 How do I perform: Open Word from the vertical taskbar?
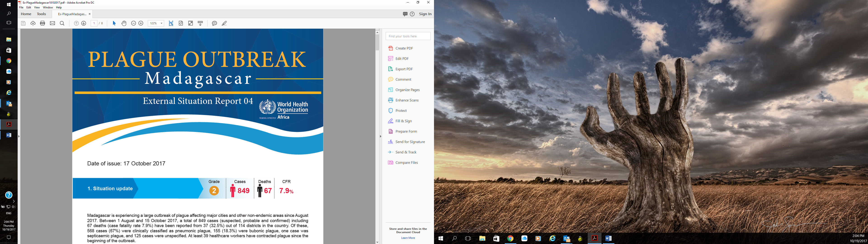[x=9, y=135]
